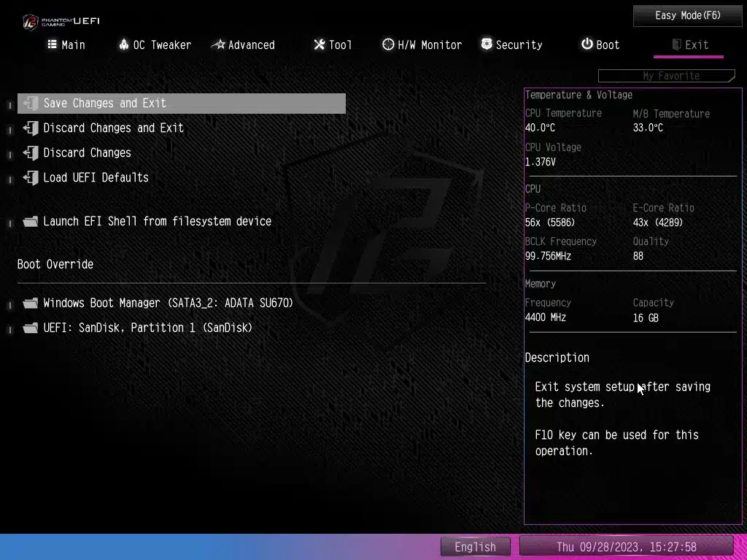Click the Discard Changes and Exit icon
The width and height of the screenshot is (747, 560).
(31, 128)
